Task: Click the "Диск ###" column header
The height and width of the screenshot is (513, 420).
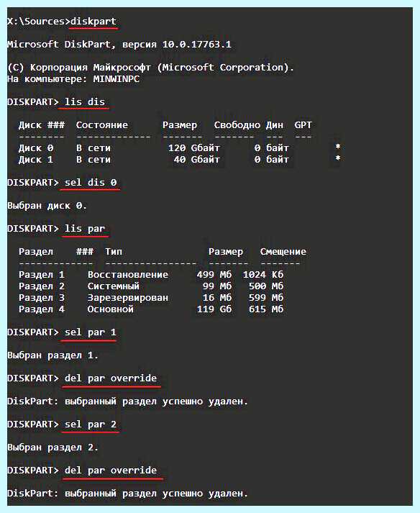Action: pos(42,125)
